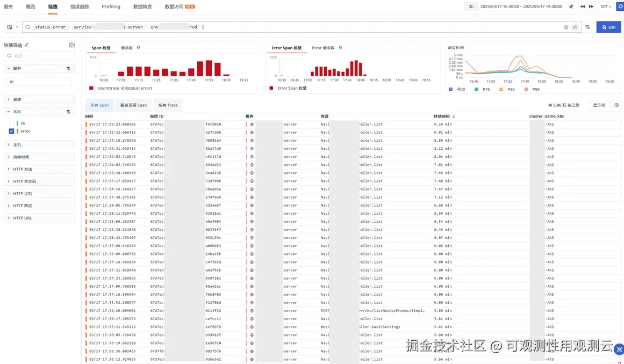Clear the query using the gray circle icon
The width and height of the screenshot is (624, 364).
click(566, 27)
